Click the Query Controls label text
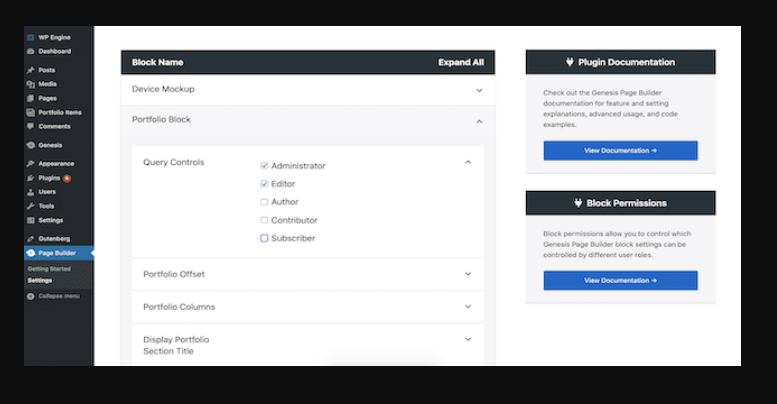The width and height of the screenshot is (777, 404). point(173,163)
